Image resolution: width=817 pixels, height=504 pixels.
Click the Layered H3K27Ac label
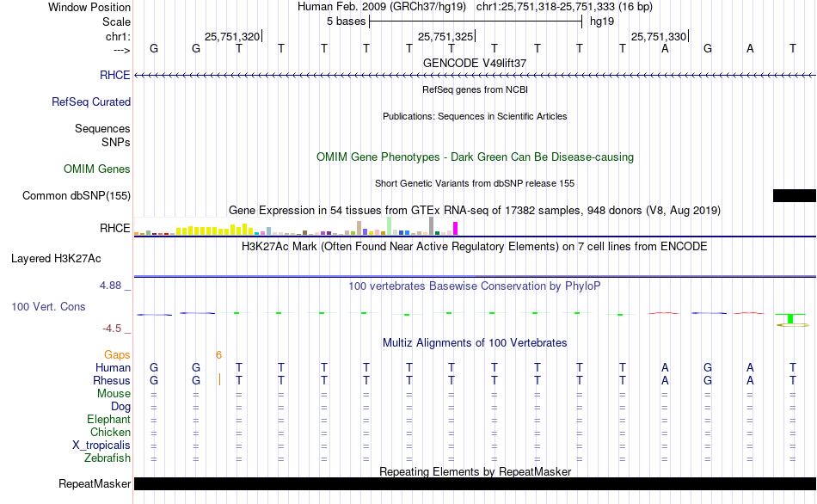click(56, 259)
